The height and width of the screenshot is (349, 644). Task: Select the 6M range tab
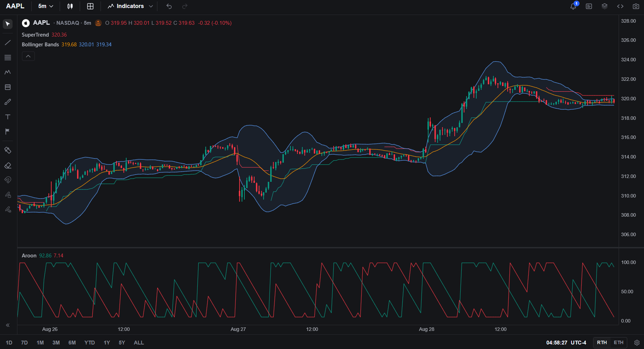coord(72,343)
